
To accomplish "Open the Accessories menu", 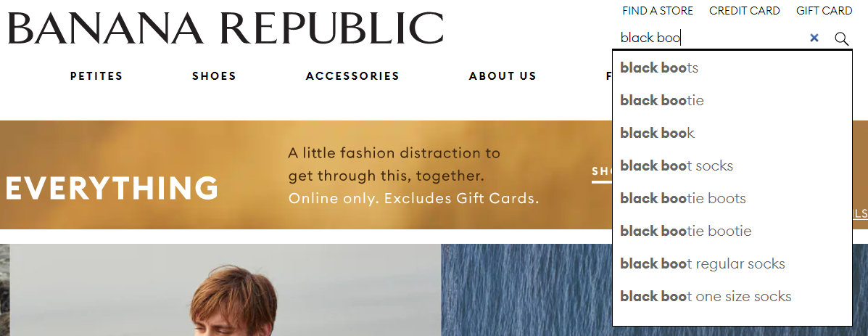I will (x=352, y=76).
